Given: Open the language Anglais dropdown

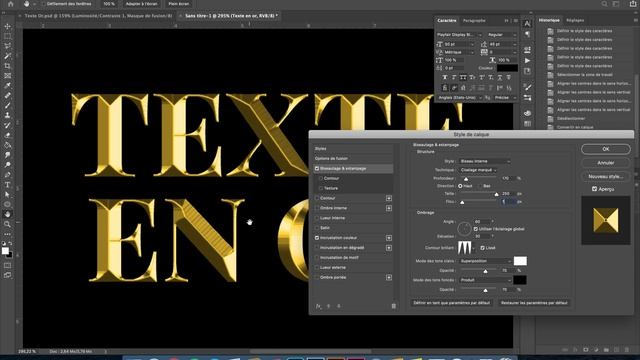Looking at the screenshot, I should [460, 98].
